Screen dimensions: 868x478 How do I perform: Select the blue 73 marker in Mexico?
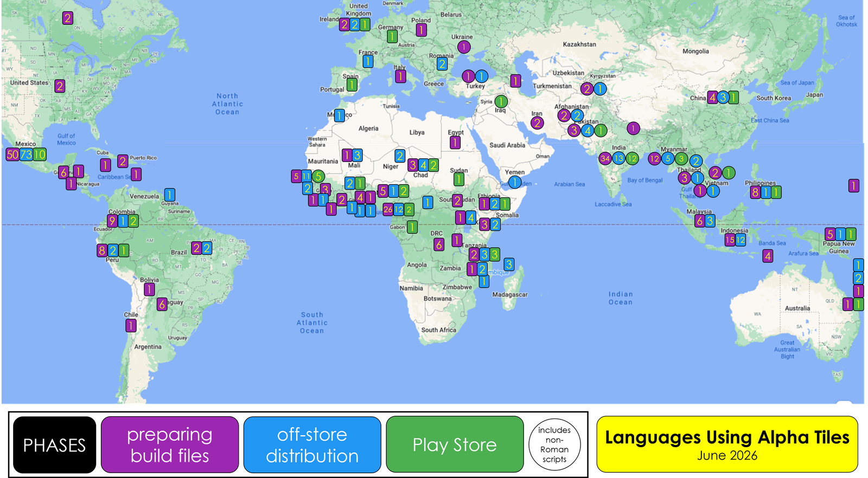(x=26, y=154)
